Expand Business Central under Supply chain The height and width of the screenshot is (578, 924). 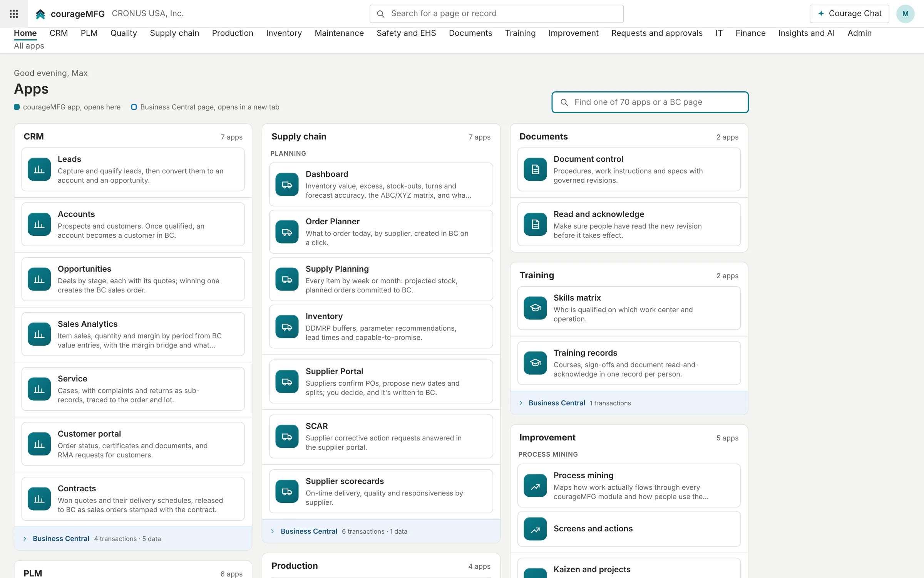click(381, 531)
